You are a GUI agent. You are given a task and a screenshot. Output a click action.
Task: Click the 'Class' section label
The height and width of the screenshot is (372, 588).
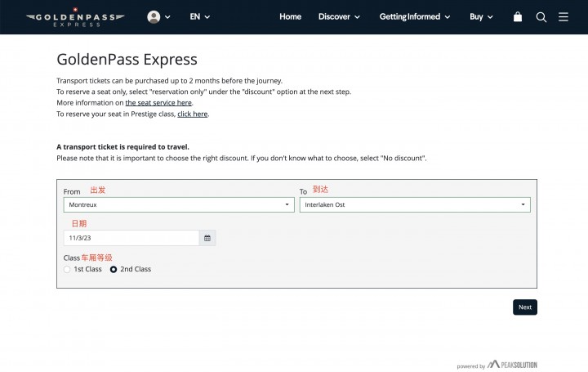coord(71,258)
